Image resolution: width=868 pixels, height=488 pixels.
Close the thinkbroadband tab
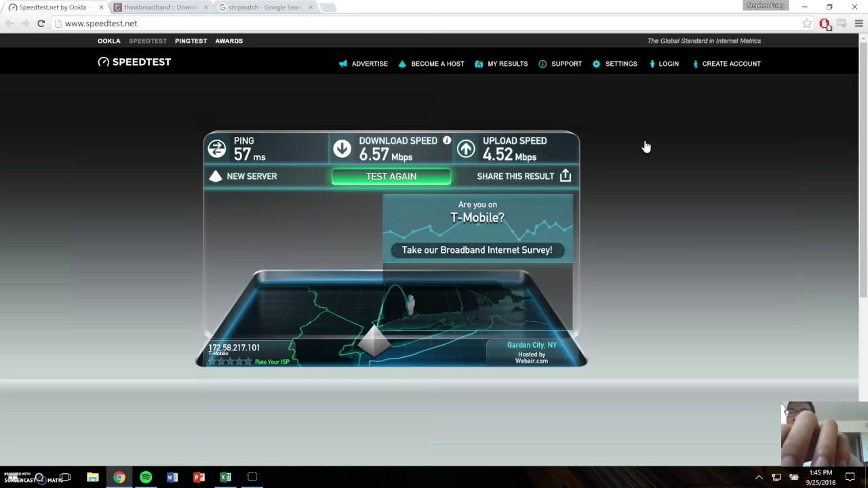click(205, 7)
